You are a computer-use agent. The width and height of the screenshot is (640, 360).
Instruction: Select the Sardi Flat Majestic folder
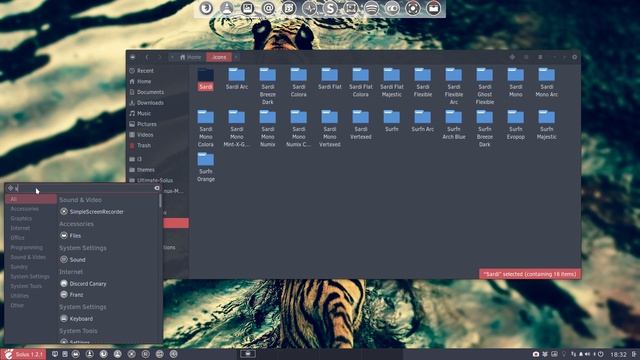point(392,82)
